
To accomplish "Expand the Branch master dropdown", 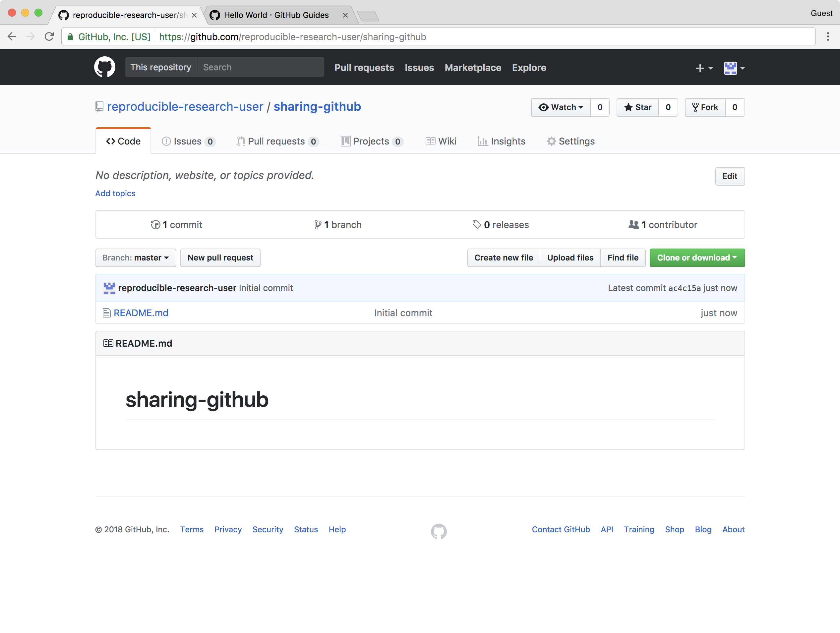I will tap(134, 257).
